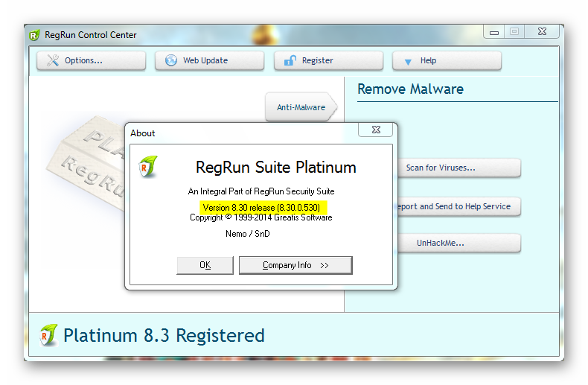Click the RegRun icon in title bar
This screenshot has height=385, width=588.
click(x=34, y=35)
